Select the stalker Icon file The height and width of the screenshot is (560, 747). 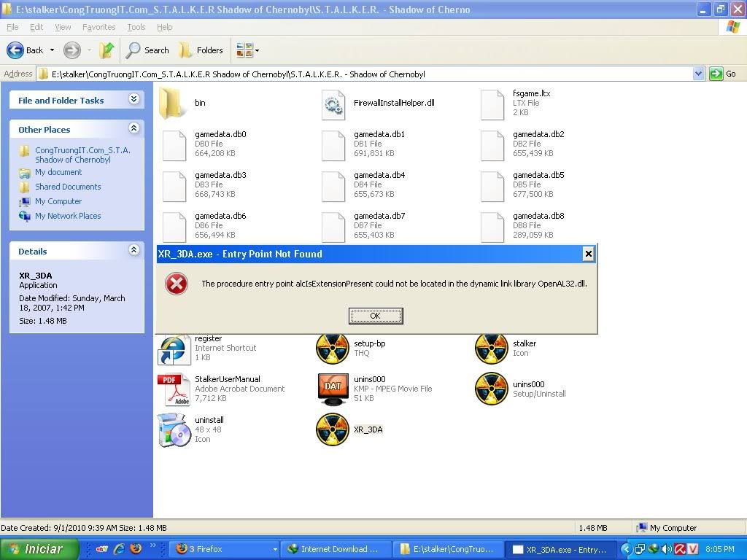[491, 349]
